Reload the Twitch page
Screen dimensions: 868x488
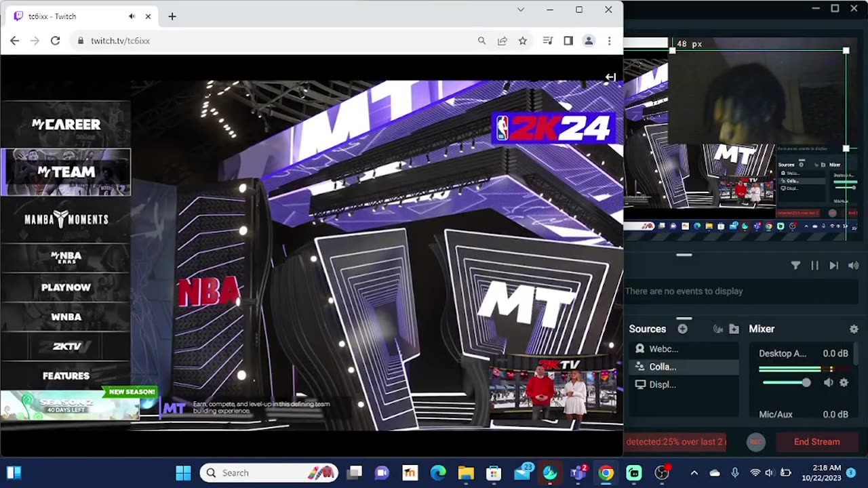(x=55, y=41)
